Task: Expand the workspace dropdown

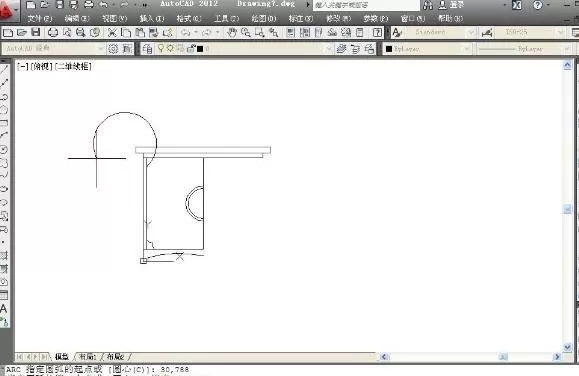Action: click(101, 48)
